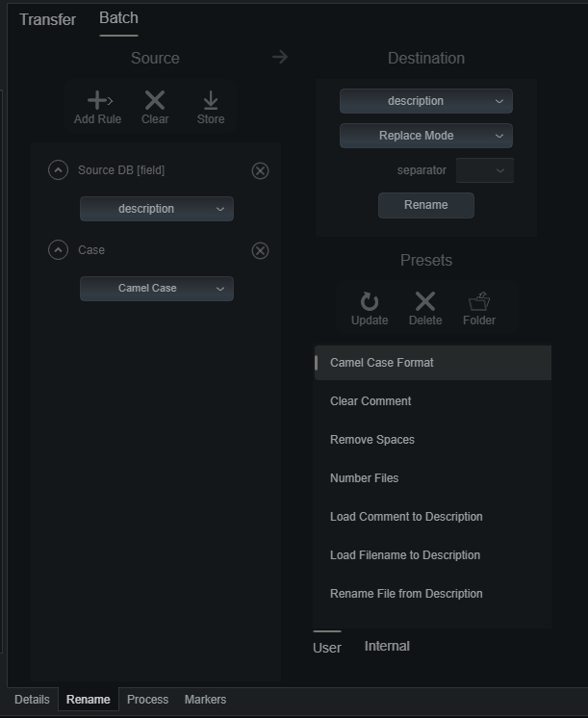
Task: Collapse the Source DB [field] rule
Action: [58, 170]
